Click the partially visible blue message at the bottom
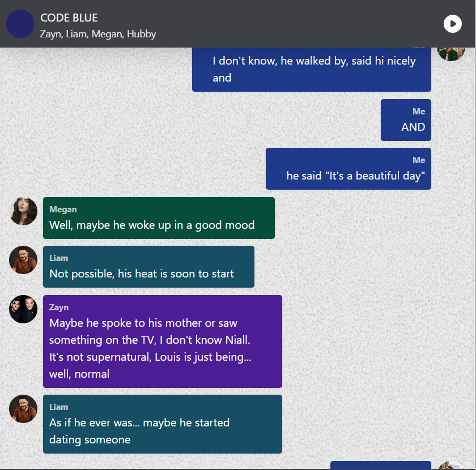The width and height of the screenshot is (476, 470). [x=381, y=465]
